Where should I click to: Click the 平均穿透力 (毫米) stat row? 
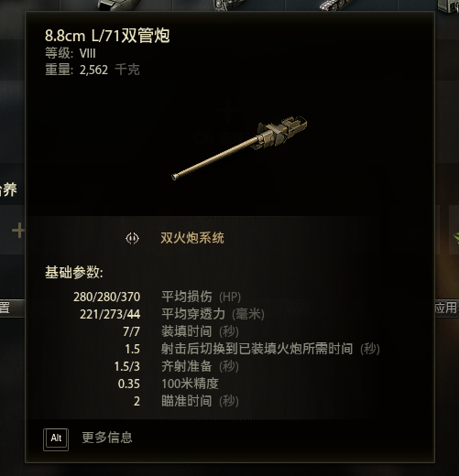[172, 314]
